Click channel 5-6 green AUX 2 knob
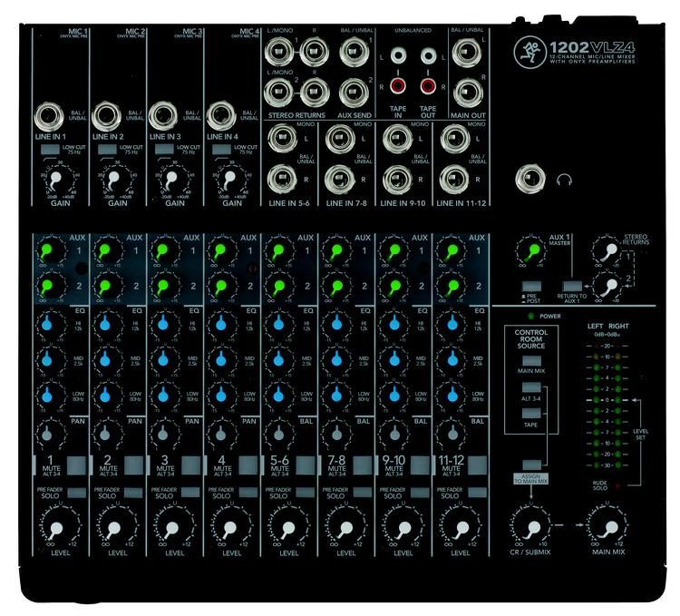The image size is (680, 616). pyautogui.click(x=278, y=287)
